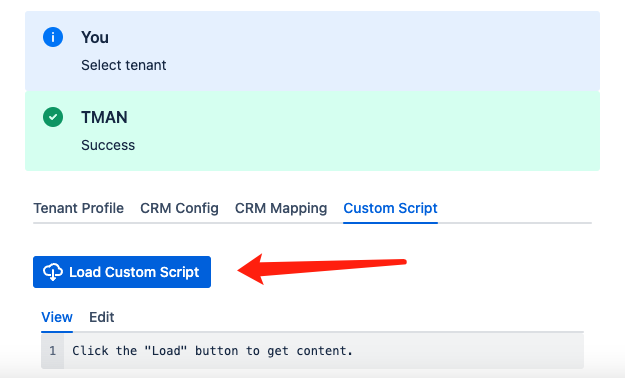The image size is (625, 378).
Task: Click the "You" heading in info banner
Action: (x=95, y=37)
